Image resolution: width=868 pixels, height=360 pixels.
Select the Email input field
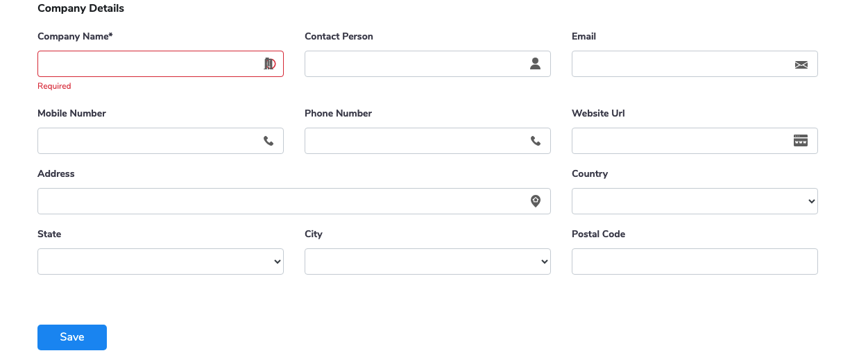tap(695, 64)
